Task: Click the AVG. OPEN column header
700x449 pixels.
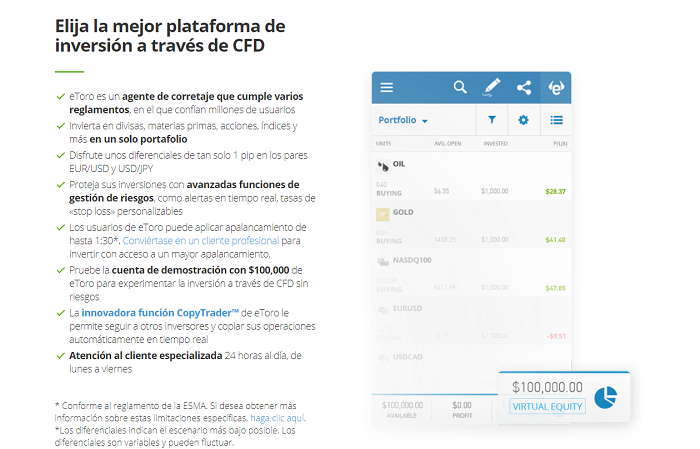Action: pos(447,144)
